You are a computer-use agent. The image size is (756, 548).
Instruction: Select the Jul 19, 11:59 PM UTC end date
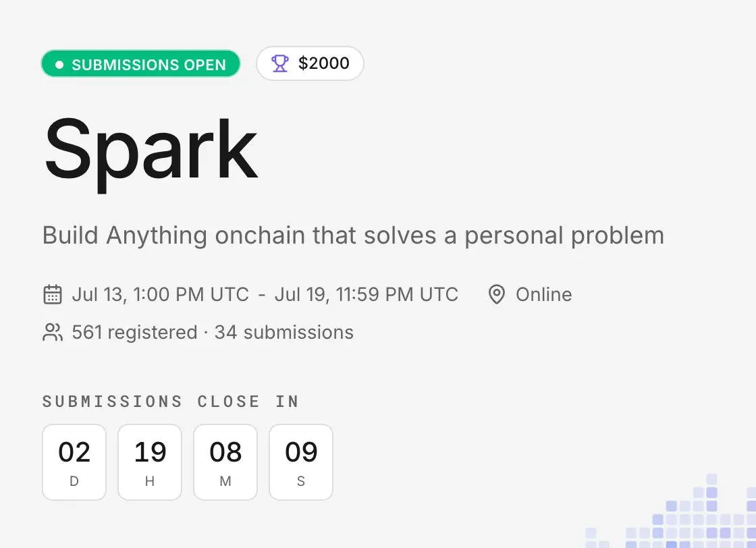coord(367,294)
